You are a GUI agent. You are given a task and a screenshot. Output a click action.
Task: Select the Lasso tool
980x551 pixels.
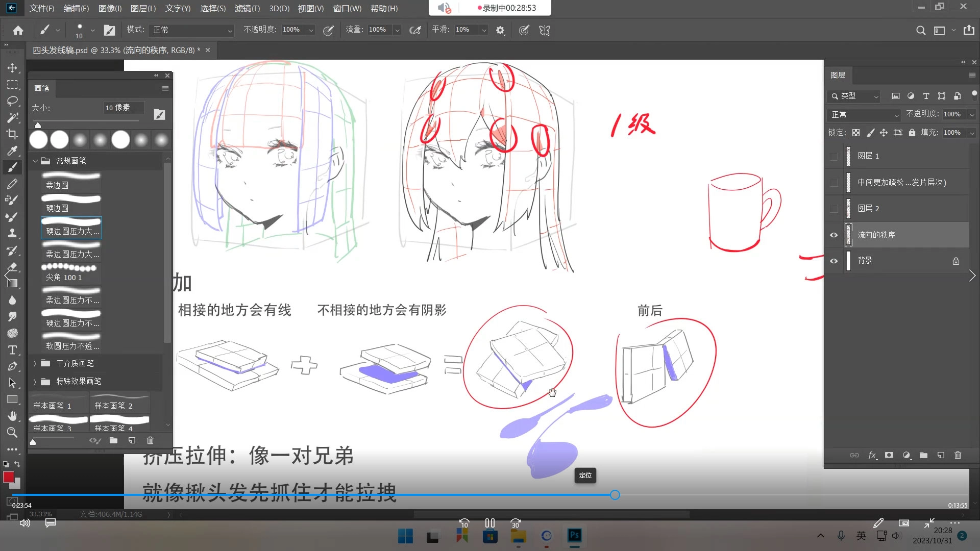[x=12, y=101]
